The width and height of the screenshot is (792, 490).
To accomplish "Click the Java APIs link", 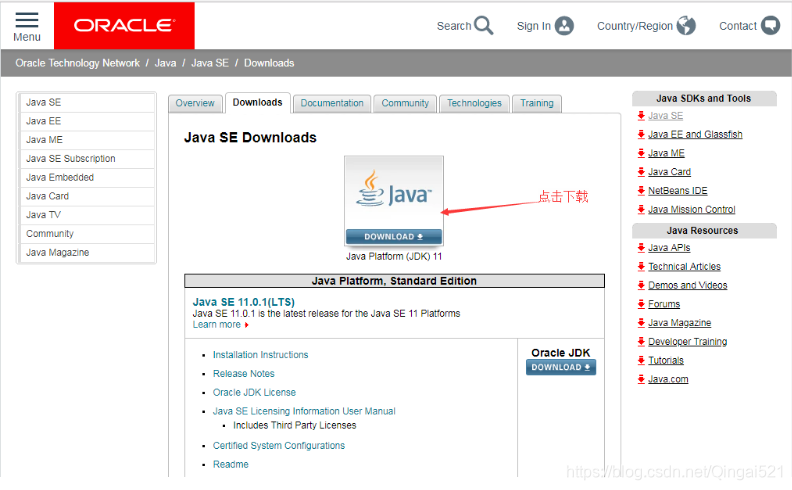I will [x=669, y=248].
